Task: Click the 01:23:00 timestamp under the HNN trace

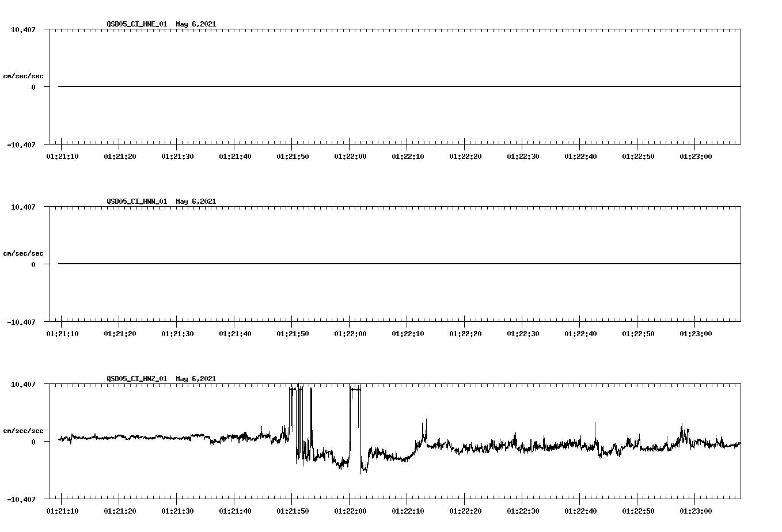Action: (x=696, y=333)
